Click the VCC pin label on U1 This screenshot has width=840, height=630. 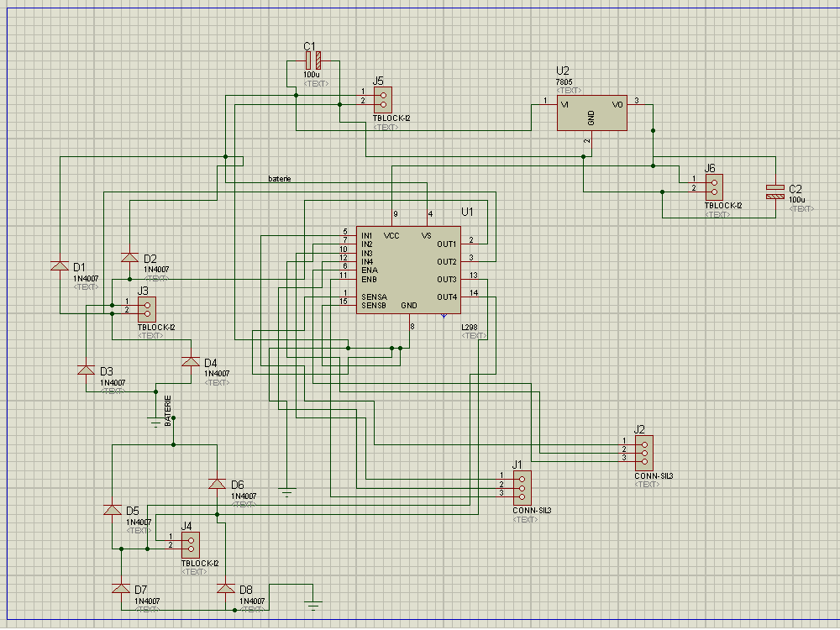point(391,236)
